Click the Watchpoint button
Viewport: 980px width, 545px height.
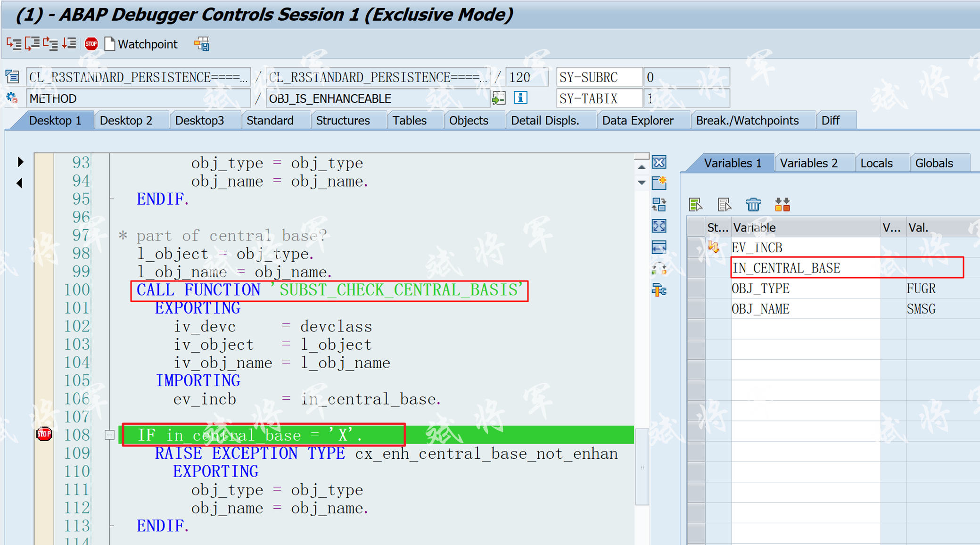pyautogui.click(x=141, y=44)
